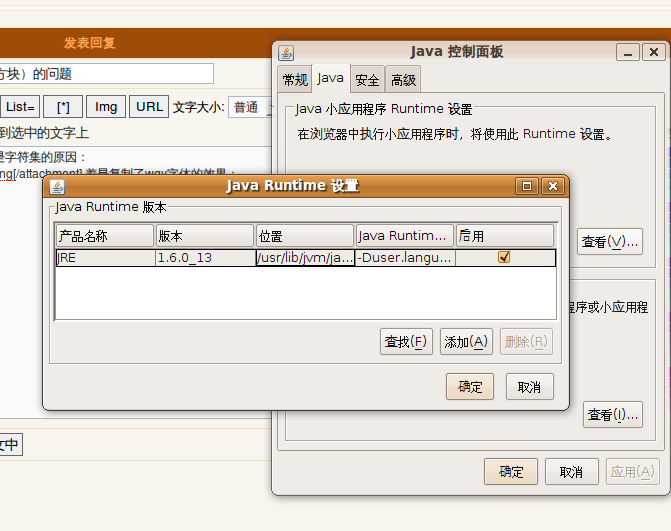Image resolution: width=671 pixels, height=531 pixels.
Task: Click the greyed 删除(R) button
Action: [x=526, y=341]
